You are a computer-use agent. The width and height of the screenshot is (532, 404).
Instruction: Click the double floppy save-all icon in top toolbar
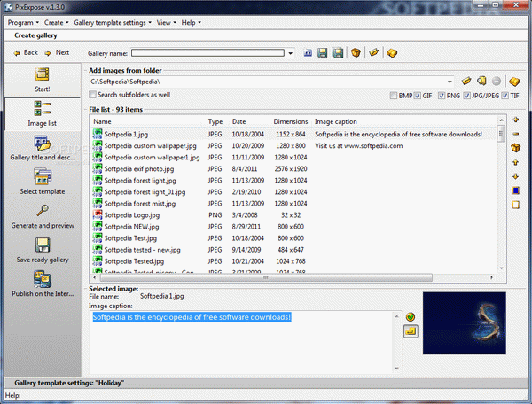(338, 53)
